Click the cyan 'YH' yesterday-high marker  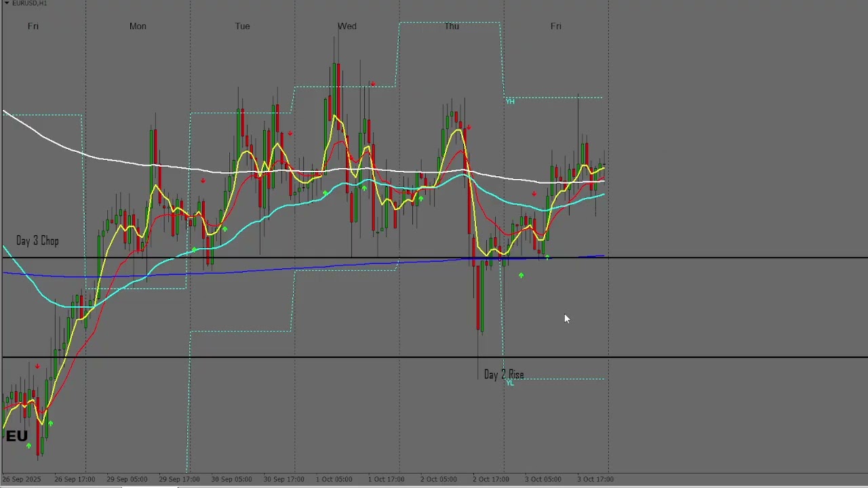click(510, 102)
